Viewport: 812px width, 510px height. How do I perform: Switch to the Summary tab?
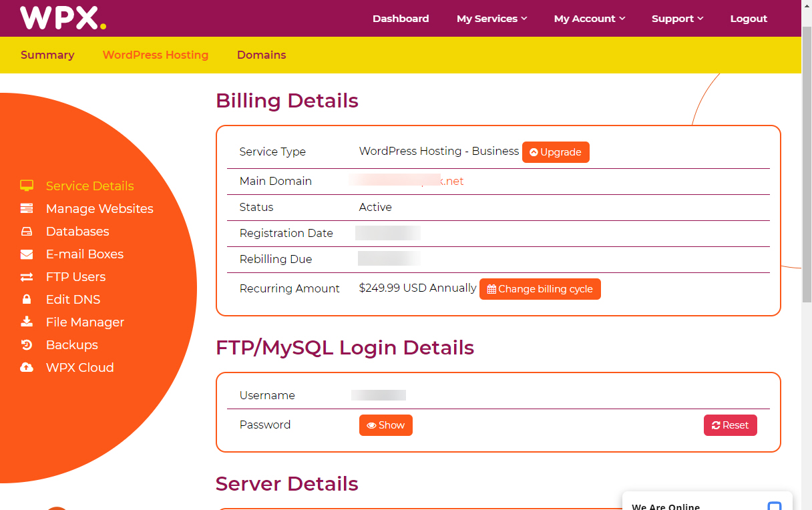47,55
